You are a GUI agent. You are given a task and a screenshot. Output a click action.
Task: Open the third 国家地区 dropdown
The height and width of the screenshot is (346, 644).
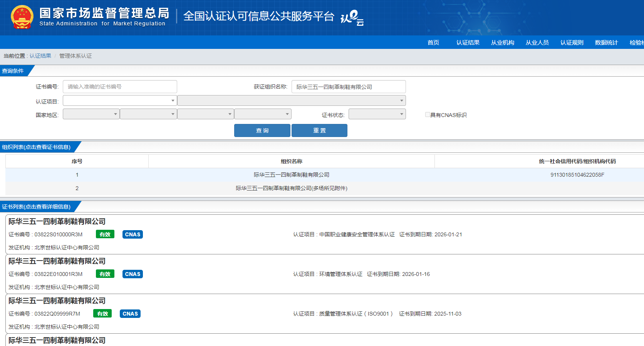point(206,114)
